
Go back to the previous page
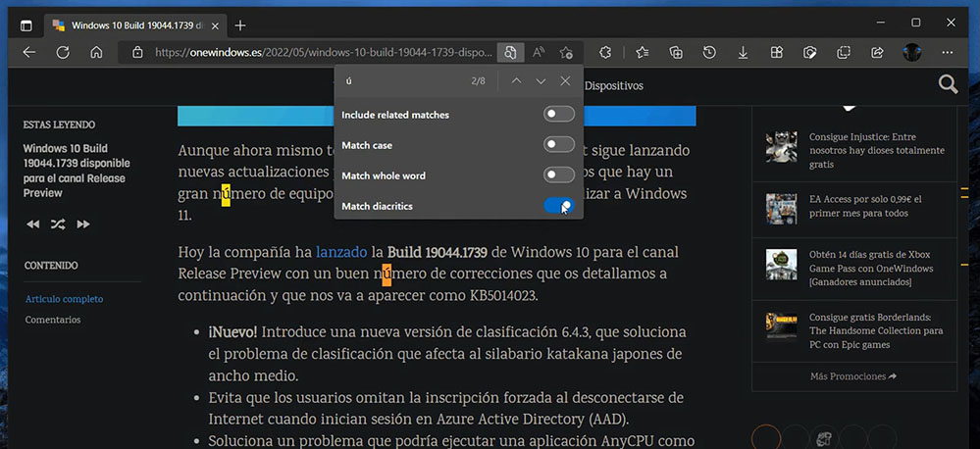tap(28, 53)
